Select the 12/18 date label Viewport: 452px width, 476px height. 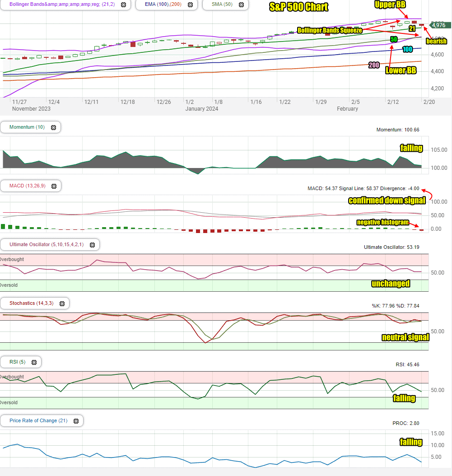tap(128, 102)
